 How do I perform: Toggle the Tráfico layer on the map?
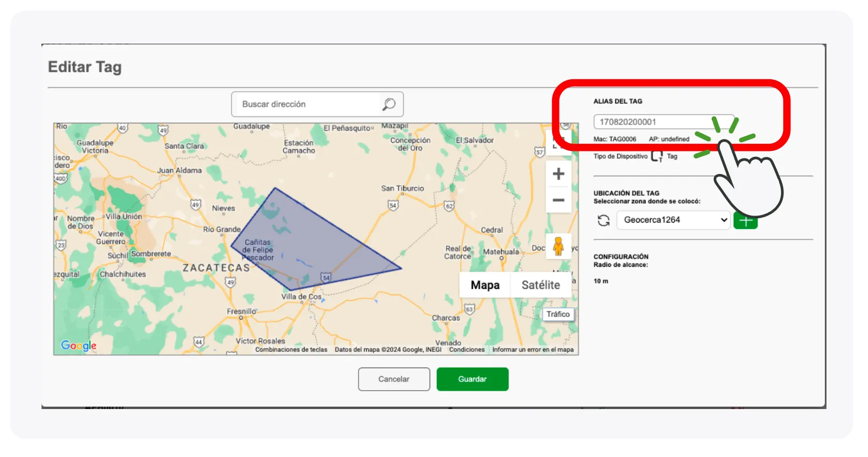pyautogui.click(x=558, y=314)
